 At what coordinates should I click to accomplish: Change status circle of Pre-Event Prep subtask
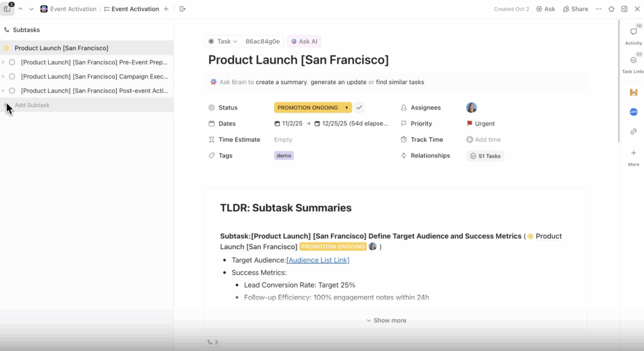point(12,62)
